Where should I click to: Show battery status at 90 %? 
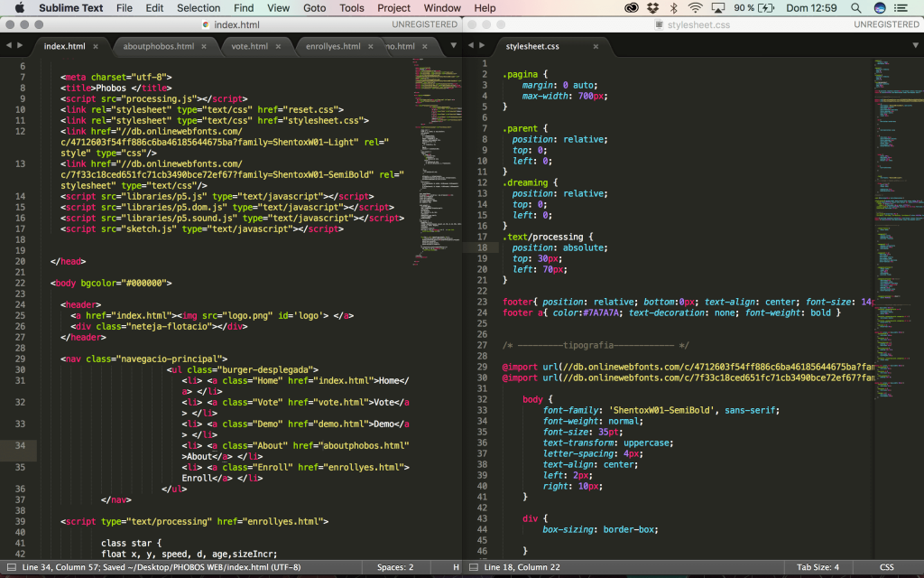pyautogui.click(x=754, y=7)
